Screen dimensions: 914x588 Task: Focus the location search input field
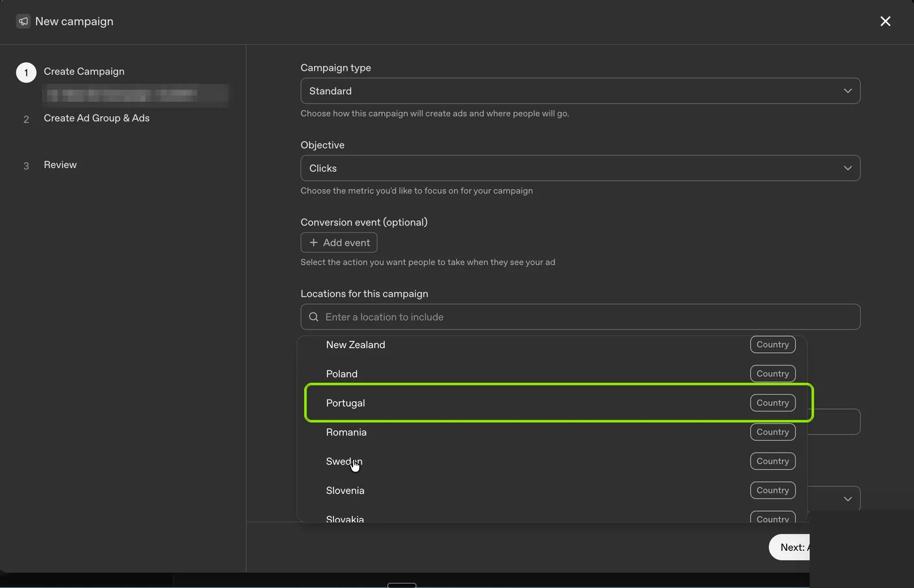(580, 317)
